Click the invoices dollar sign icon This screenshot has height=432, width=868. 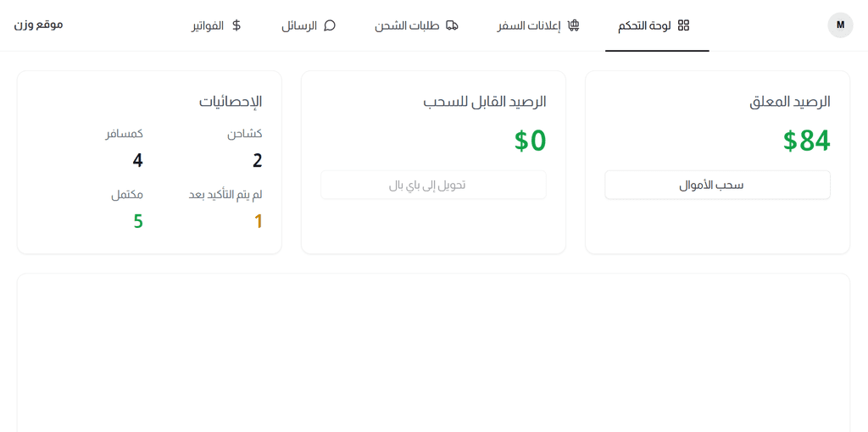(236, 25)
